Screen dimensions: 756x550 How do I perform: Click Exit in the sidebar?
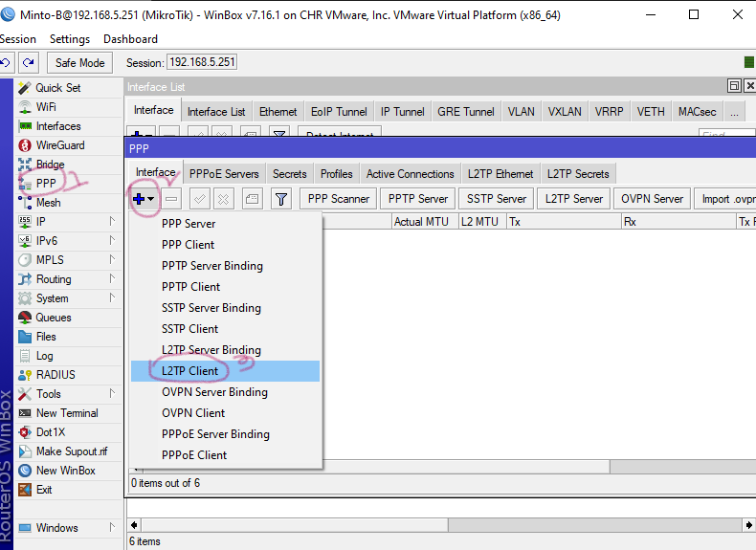(x=69, y=490)
